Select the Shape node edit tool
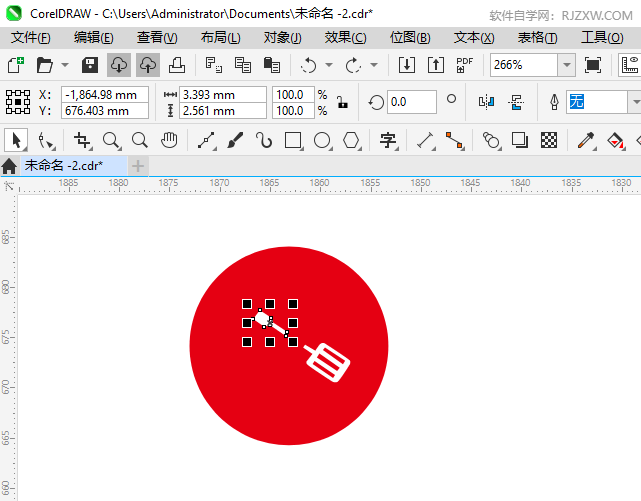Screen dimensions: 641x501 click(46, 141)
